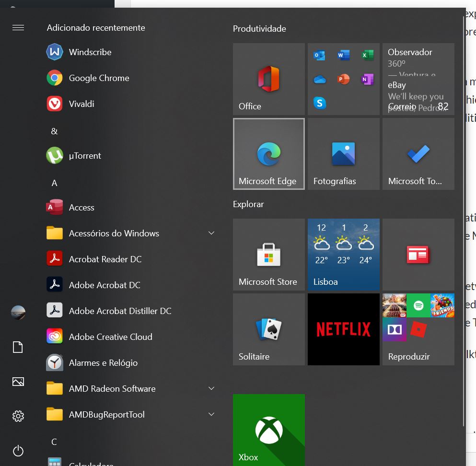
Task: Open the red News tile
Action: [x=418, y=255]
